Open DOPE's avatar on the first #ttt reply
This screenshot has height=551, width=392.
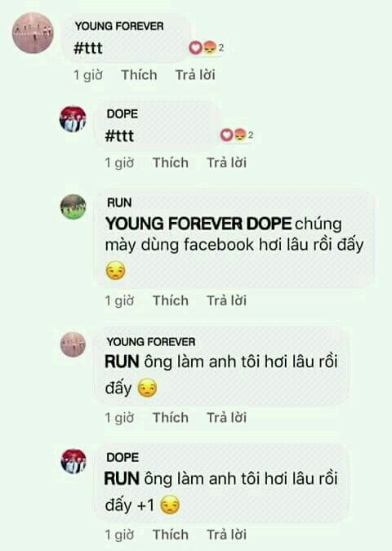click(x=73, y=119)
